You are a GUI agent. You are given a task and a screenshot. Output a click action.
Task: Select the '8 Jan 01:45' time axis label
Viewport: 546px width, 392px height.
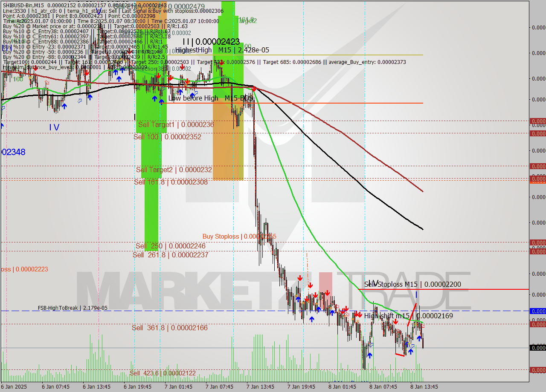pyautogui.click(x=342, y=387)
